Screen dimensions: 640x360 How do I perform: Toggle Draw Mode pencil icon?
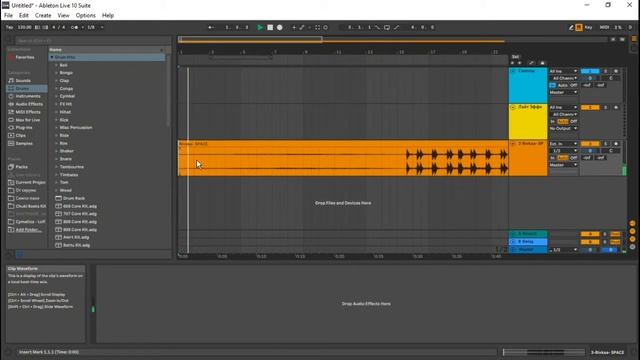pyautogui.click(x=571, y=27)
